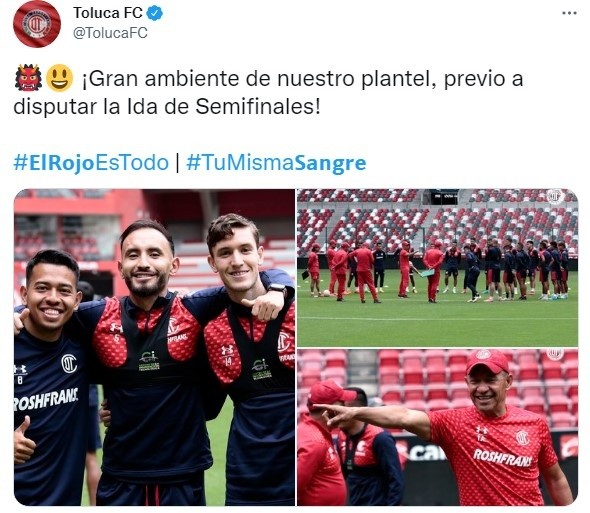The height and width of the screenshot is (513, 590).
Task: Click Toluca watermark logo on training photo
Action: pos(554,196)
